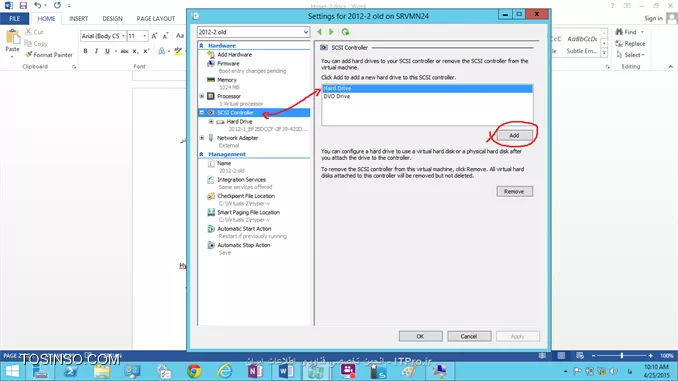The width and height of the screenshot is (678, 381).
Task: Click Replace in Word's Editing group
Action: click(630, 44)
